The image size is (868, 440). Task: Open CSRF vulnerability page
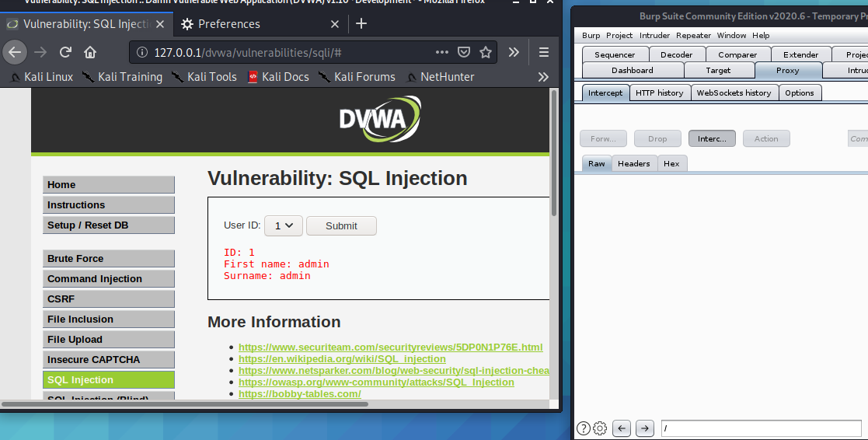click(x=109, y=299)
